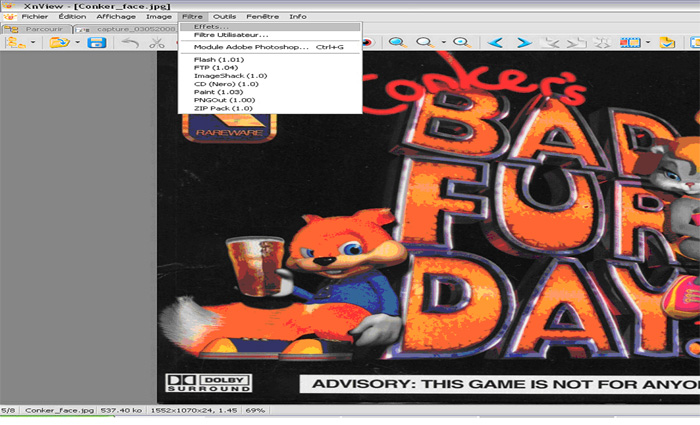Click 69% zoom value in status bar

point(255,410)
